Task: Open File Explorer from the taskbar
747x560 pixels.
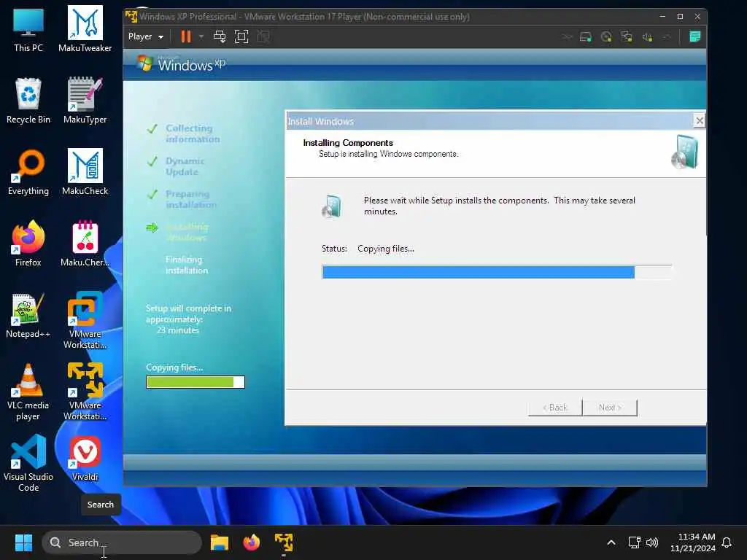Action: tap(220, 542)
